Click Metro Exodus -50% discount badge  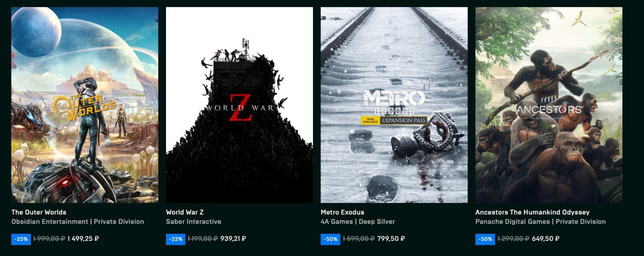click(331, 239)
